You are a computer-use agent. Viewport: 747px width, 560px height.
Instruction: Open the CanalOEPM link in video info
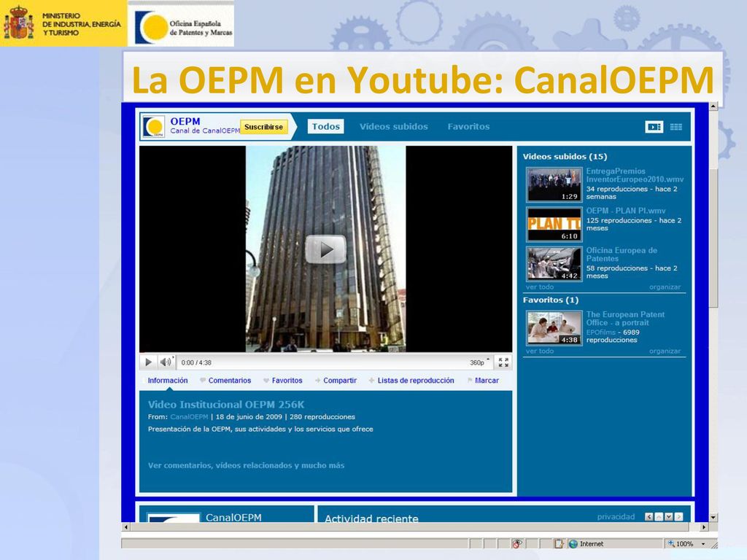(x=189, y=416)
